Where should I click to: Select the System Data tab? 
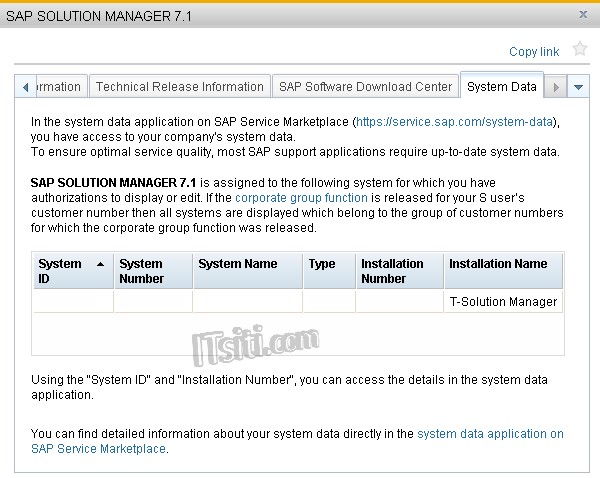(501, 87)
